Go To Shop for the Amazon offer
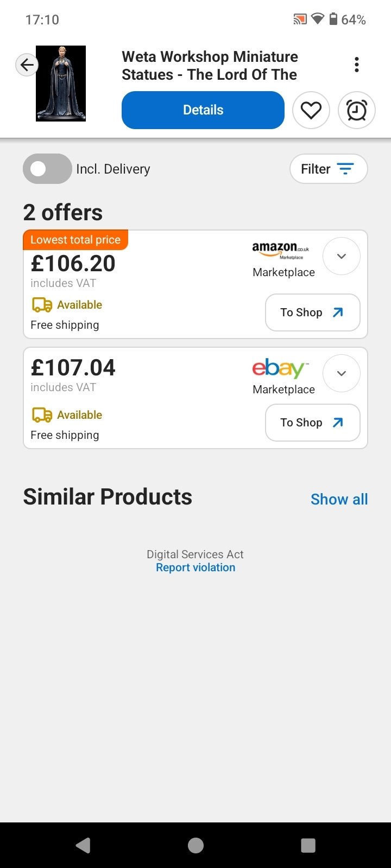Screen dimensions: 391x868 point(312,312)
